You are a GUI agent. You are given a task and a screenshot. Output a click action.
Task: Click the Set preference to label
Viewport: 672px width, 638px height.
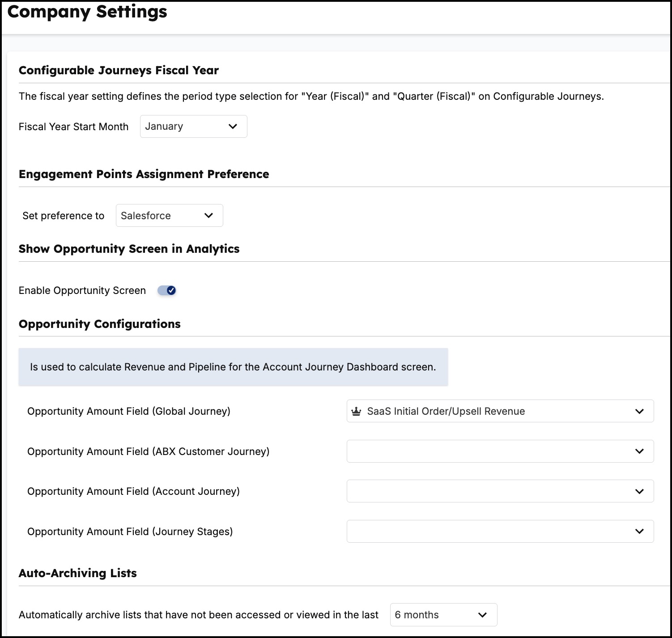coord(63,216)
